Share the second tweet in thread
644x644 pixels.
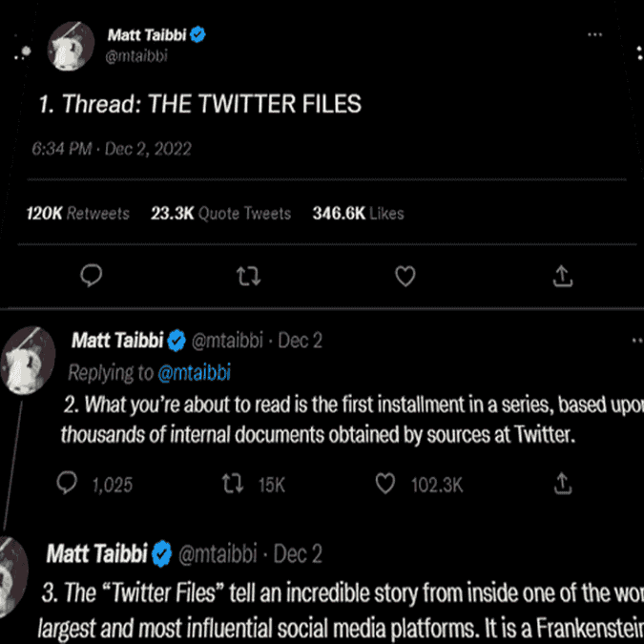564,485
